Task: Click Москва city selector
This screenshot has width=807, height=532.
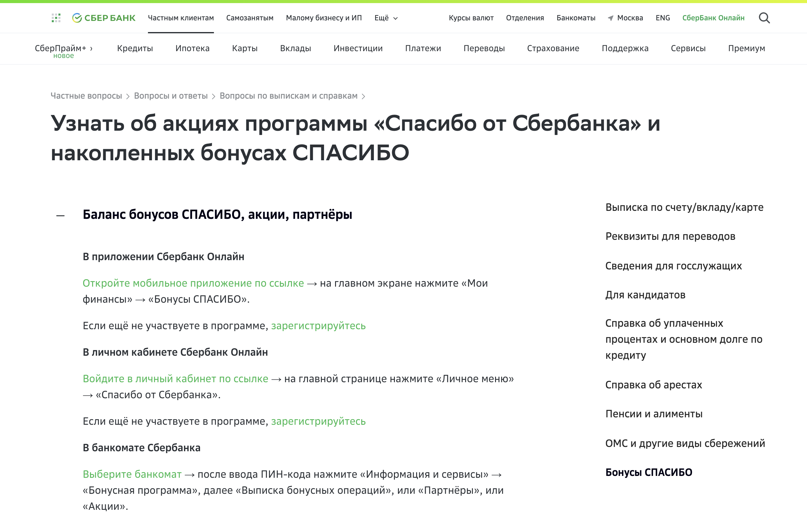Action: 630,18
